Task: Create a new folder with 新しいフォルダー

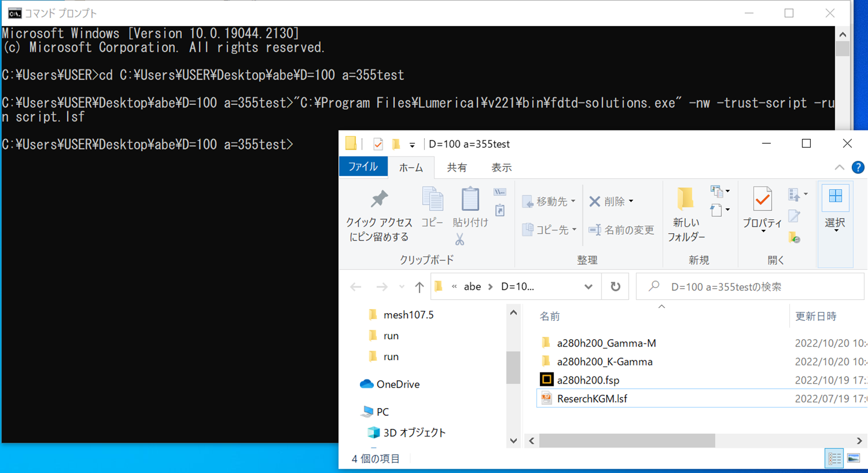Action: pos(686,214)
